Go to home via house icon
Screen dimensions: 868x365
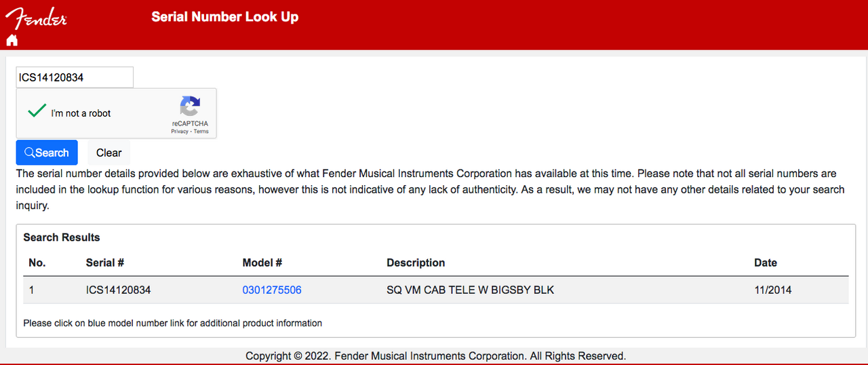pos(12,40)
